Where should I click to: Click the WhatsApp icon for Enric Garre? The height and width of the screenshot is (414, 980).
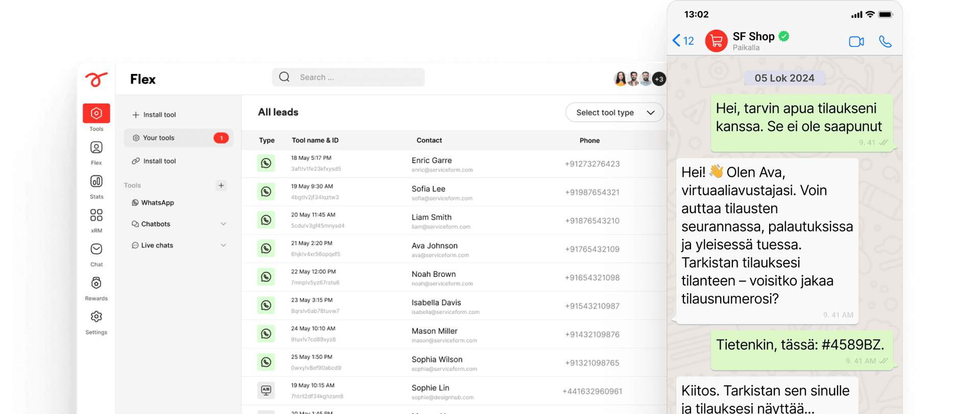(x=266, y=163)
